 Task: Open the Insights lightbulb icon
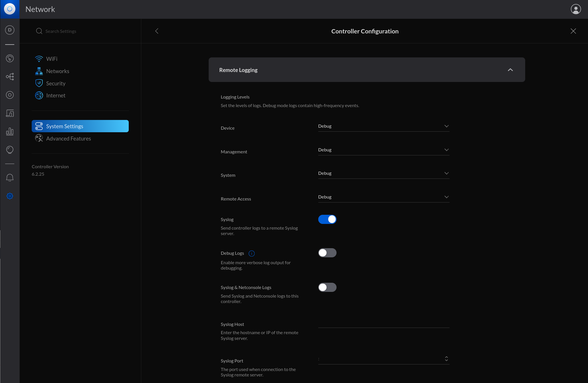click(x=10, y=150)
